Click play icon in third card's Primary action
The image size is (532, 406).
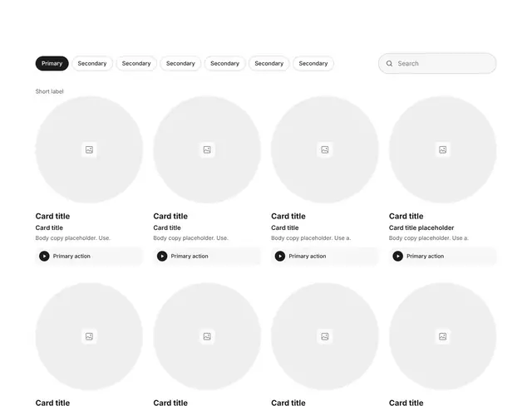(x=280, y=257)
